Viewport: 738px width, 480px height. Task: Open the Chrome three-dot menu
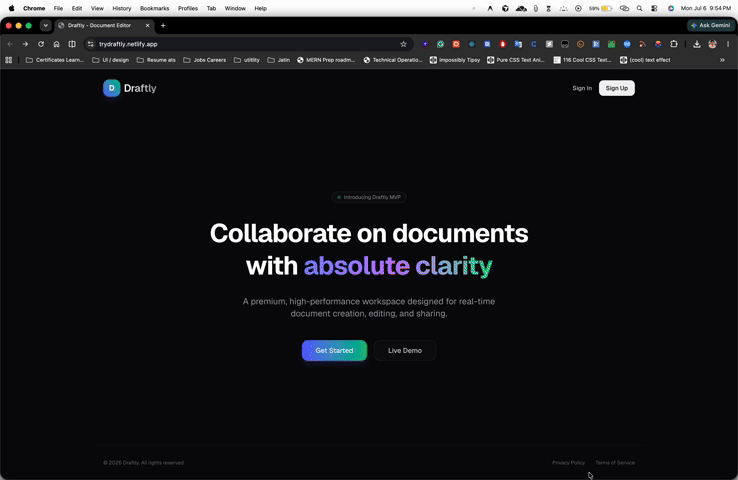pos(728,44)
